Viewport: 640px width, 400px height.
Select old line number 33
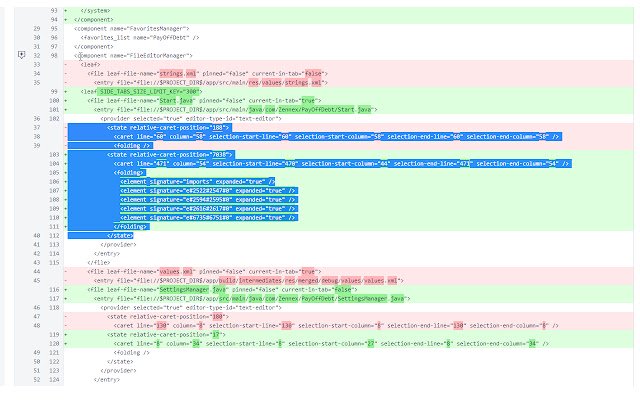point(37,64)
